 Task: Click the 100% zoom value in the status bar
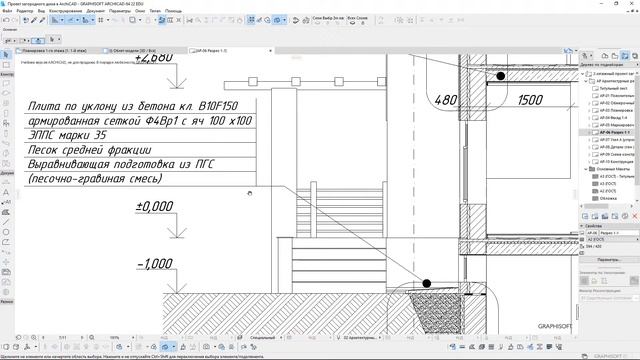click(115, 338)
